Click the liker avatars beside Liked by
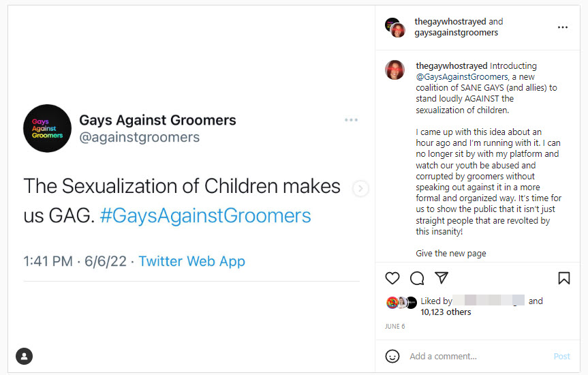 click(x=401, y=303)
